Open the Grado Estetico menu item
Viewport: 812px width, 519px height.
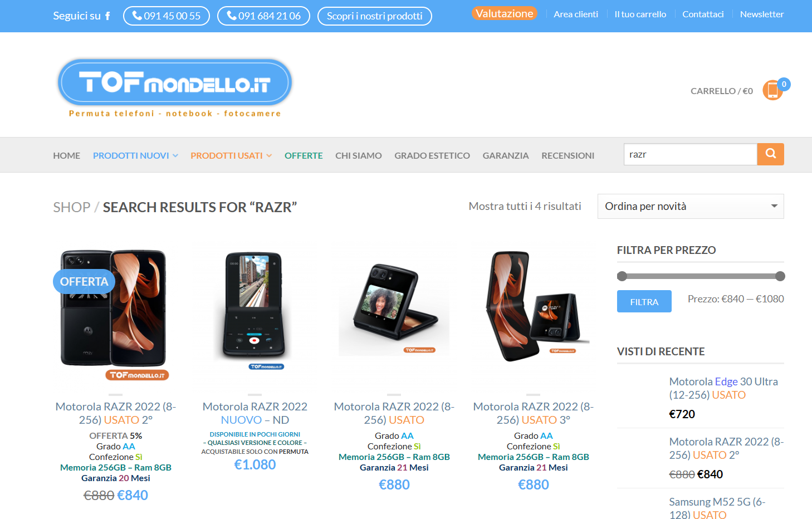pyautogui.click(x=432, y=155)
